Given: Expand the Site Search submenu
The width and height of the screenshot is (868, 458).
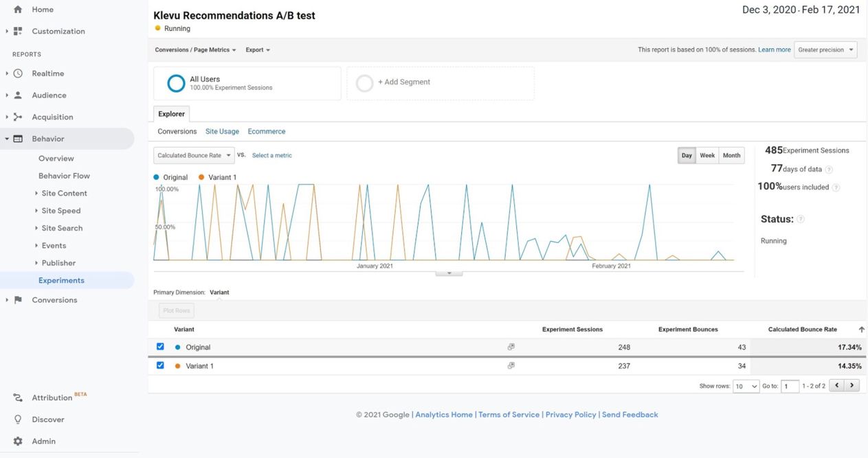Looking at the screenshot, I should pyautogui.click(x=36, y=228).
